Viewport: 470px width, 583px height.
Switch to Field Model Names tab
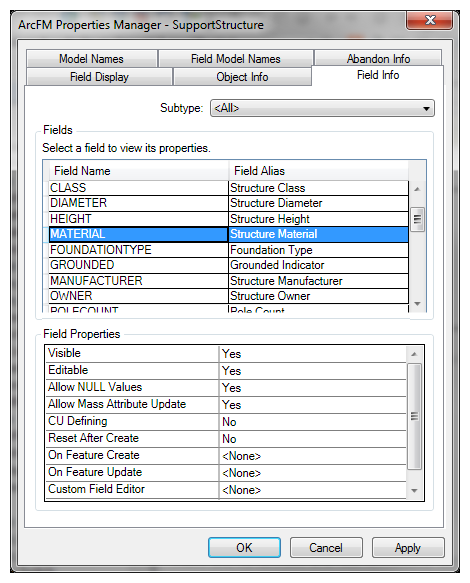click(x=235, y=59)
